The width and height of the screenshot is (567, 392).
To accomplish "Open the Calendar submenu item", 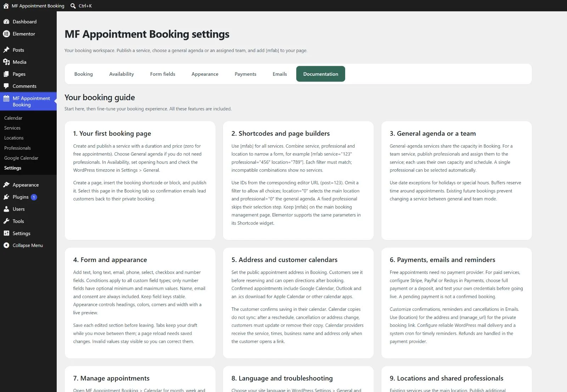I will tap(13, 118).
